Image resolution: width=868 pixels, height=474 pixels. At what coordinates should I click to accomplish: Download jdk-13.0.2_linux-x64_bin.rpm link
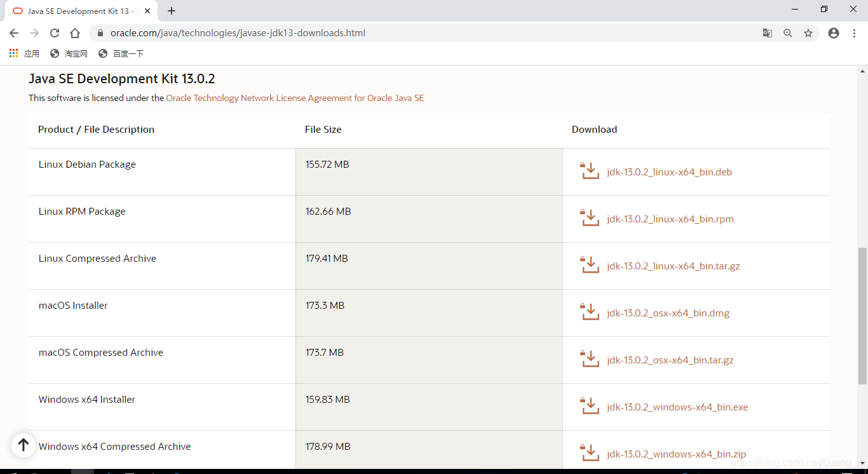click(x=670, y=219)
